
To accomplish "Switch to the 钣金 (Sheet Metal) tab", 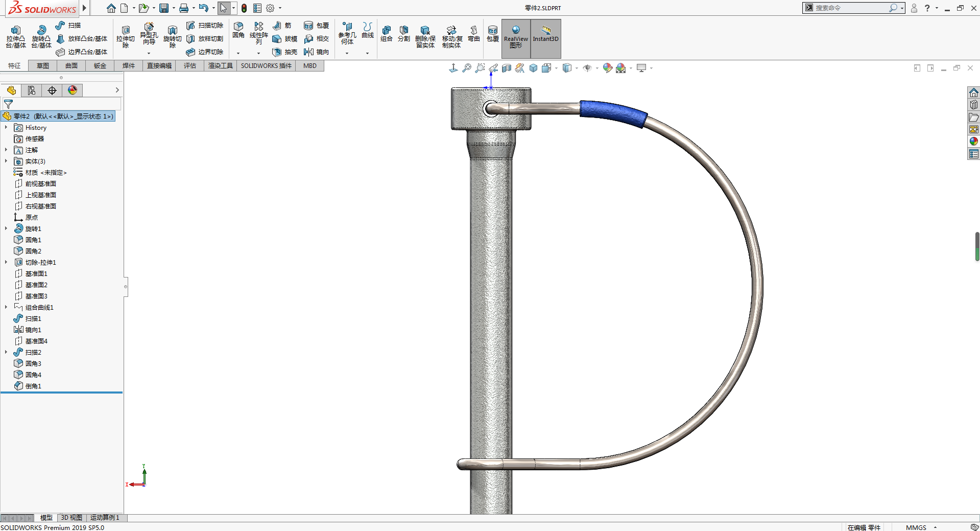I will [100, 65].
